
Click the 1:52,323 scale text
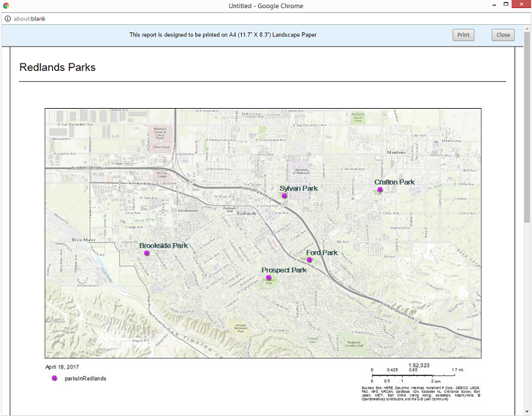click(418, 365)
